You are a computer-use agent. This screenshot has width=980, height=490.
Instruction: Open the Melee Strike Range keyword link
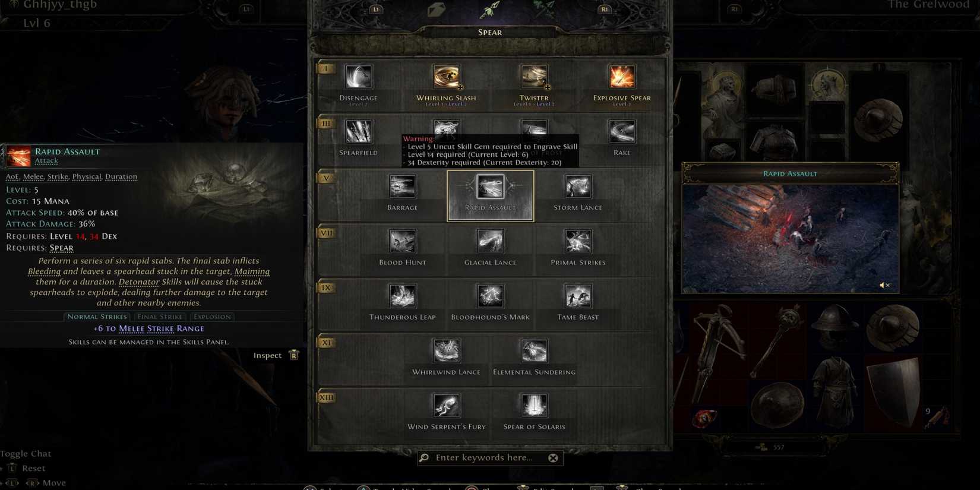(161, 328)
